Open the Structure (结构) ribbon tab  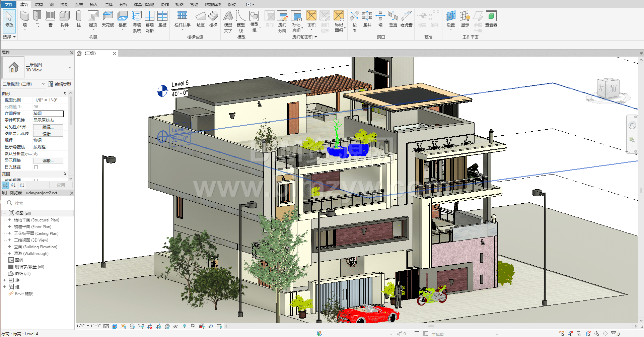(39, 4)
